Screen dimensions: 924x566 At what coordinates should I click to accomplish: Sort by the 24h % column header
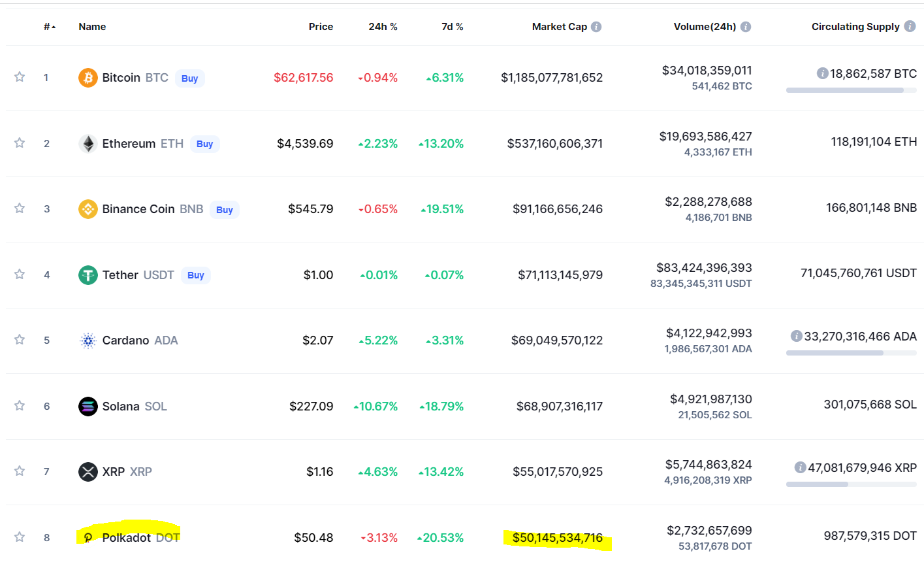(383, 27)
